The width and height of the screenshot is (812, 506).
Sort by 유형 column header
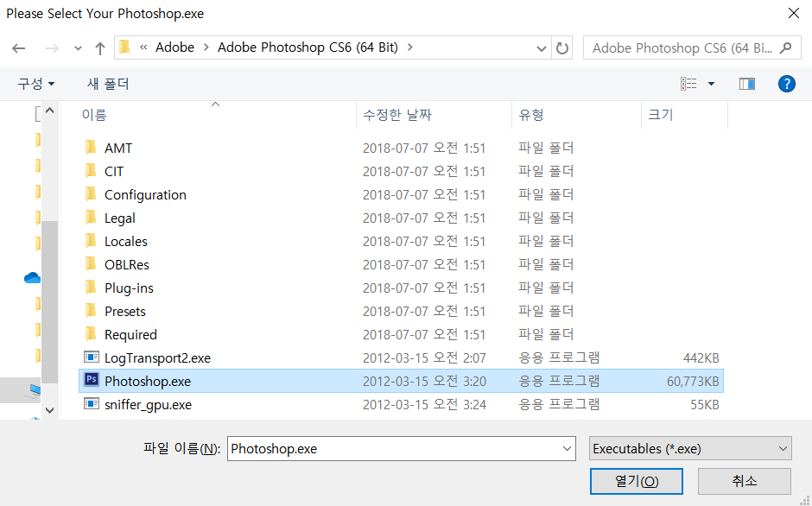pos(530,115)
